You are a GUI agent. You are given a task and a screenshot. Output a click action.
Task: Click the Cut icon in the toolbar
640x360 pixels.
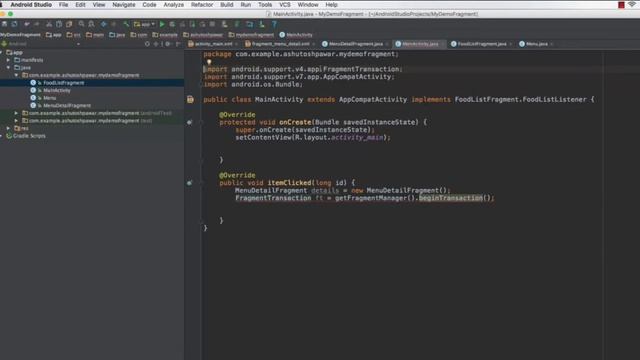[49, 24]
